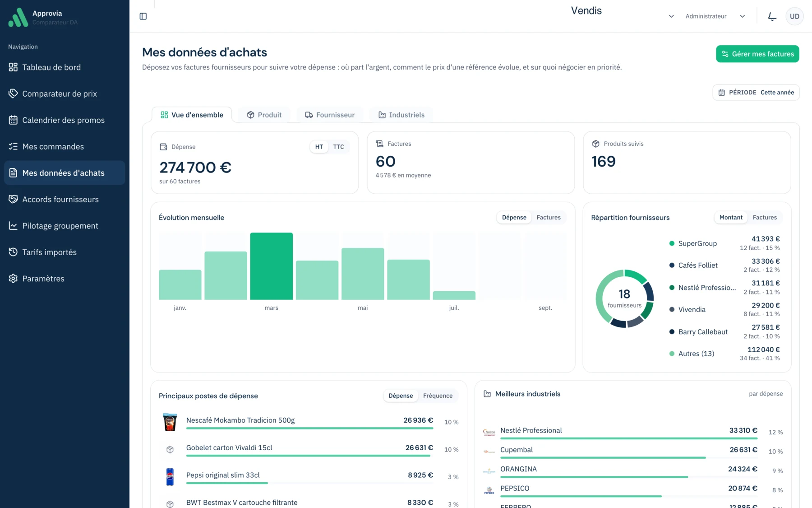Image resolution: width=812 pixels, height=508 pixels.
Task: Click the Tarifs importés history icon
Action: [13, 252]
